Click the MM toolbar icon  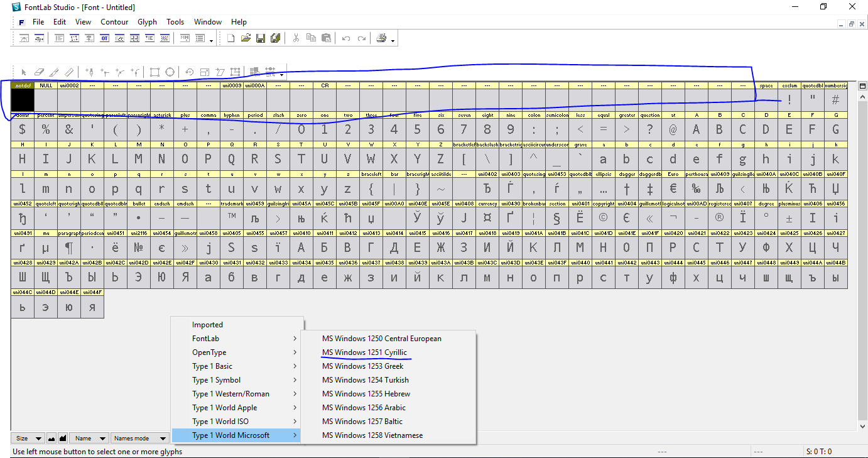185,38
